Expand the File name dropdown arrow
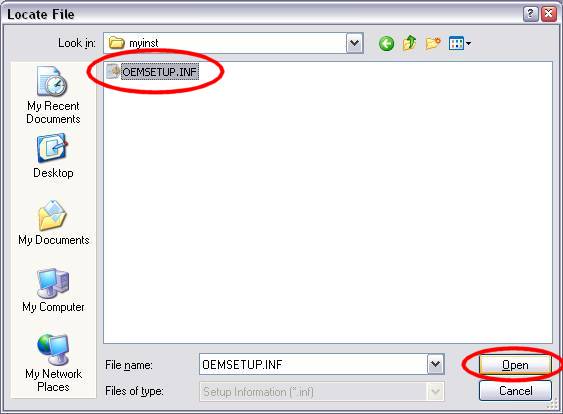This screenshot has width=563, height=414. (x=436, y=364)
